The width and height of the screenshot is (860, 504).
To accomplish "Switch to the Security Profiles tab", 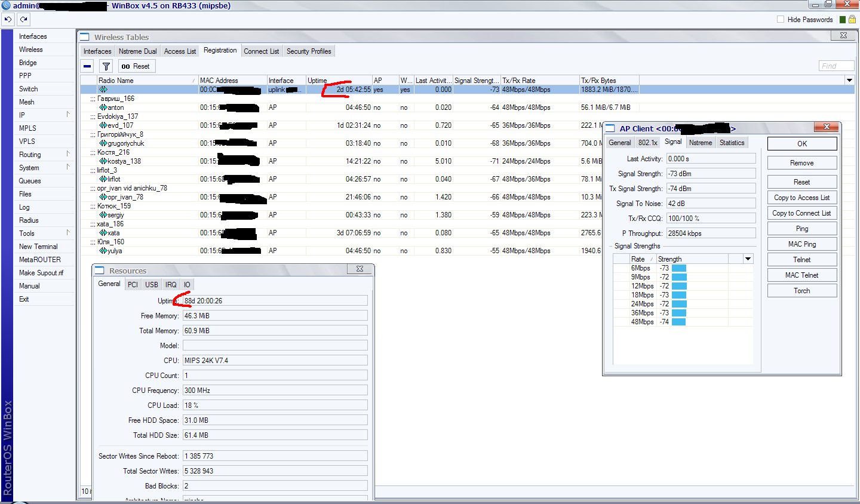I will (x=309, y=51).
